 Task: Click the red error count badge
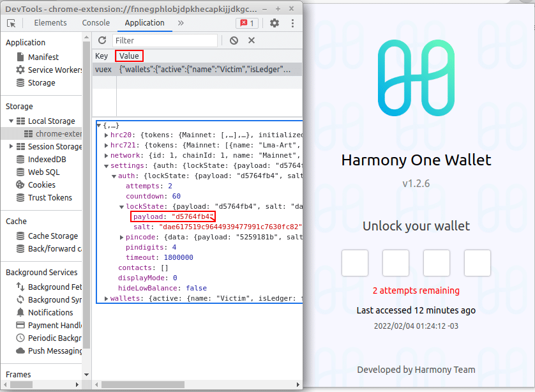point(247,23)
